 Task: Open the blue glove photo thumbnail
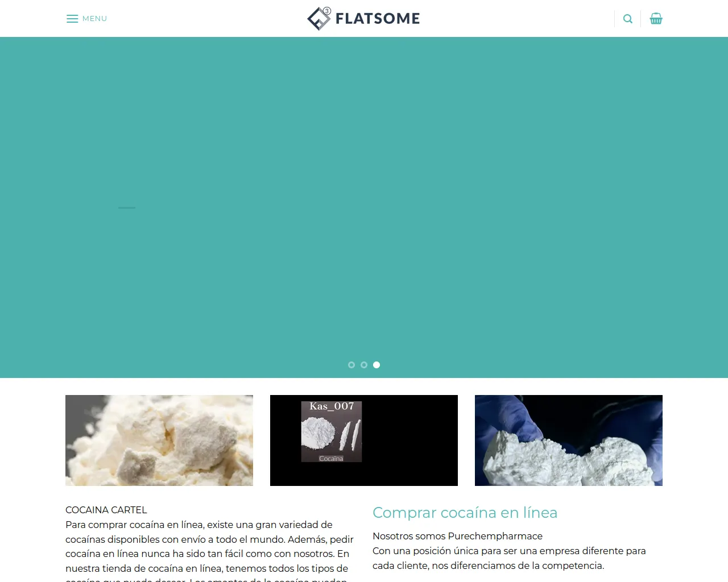pos(569,440)
